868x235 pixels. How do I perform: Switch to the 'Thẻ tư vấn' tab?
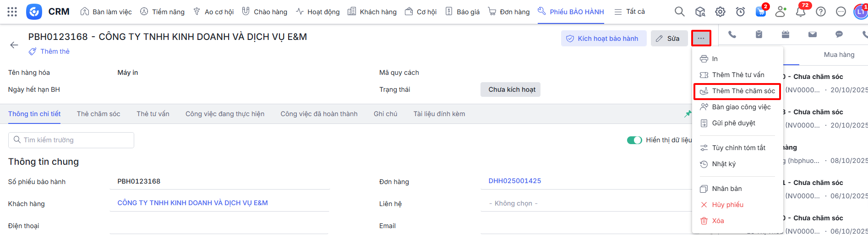(x=153, y=114)
